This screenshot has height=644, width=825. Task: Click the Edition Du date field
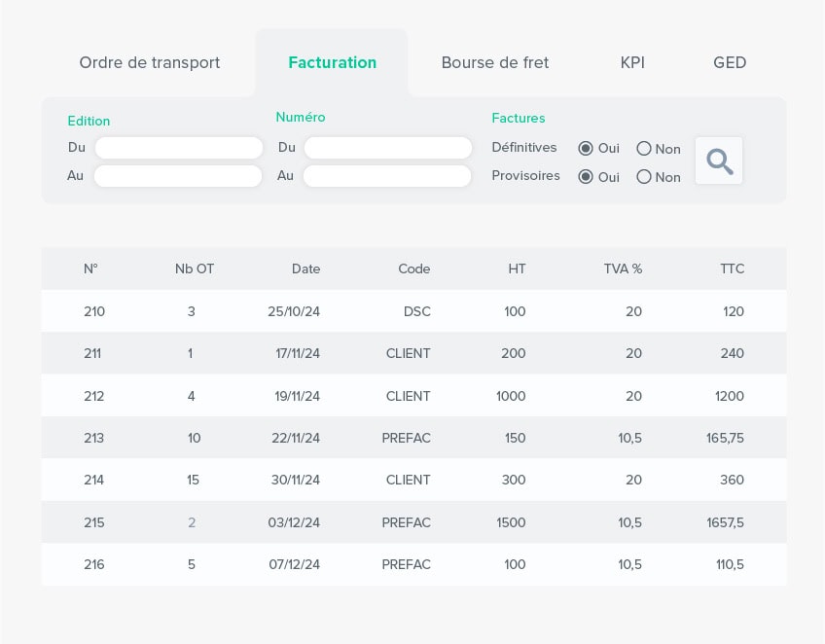click(x=178, y=147)
